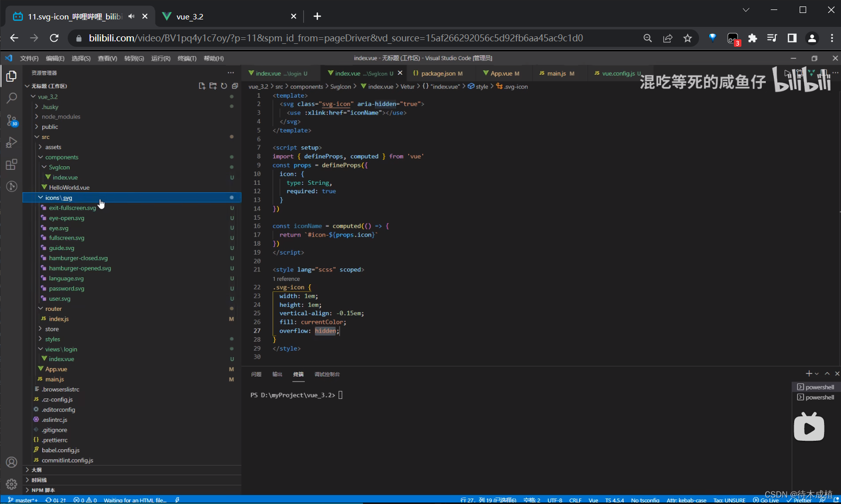The height and width of the screenshot is (504, 841).
Task: Toggle the browser side panel
Action: [x=792, y=38]
